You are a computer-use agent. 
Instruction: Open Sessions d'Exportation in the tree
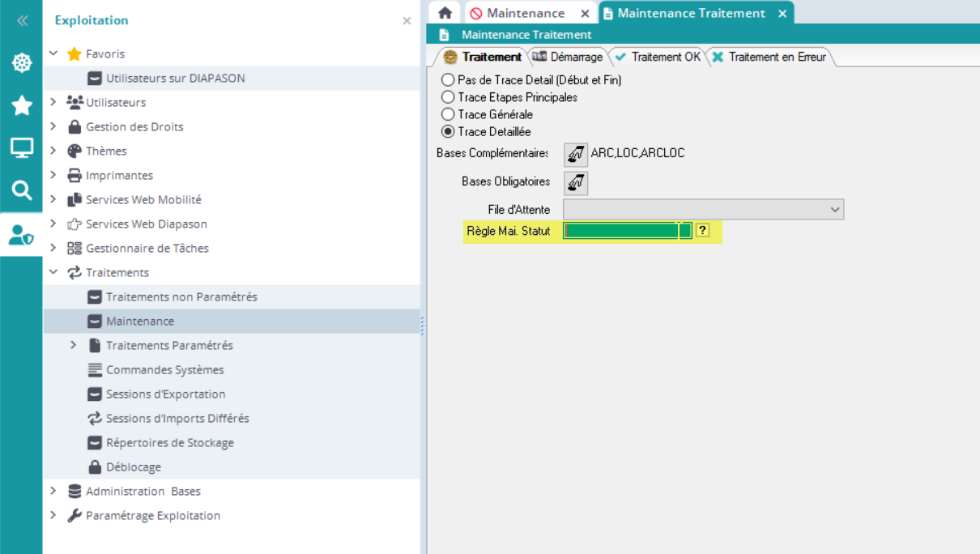pyautogui.click(x=165, y=394)
